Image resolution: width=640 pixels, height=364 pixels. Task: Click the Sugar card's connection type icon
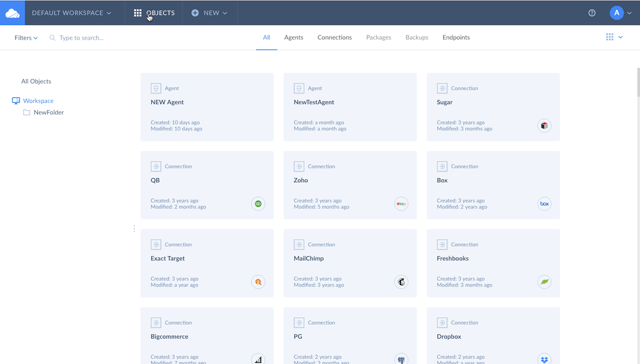click(442, 88)
